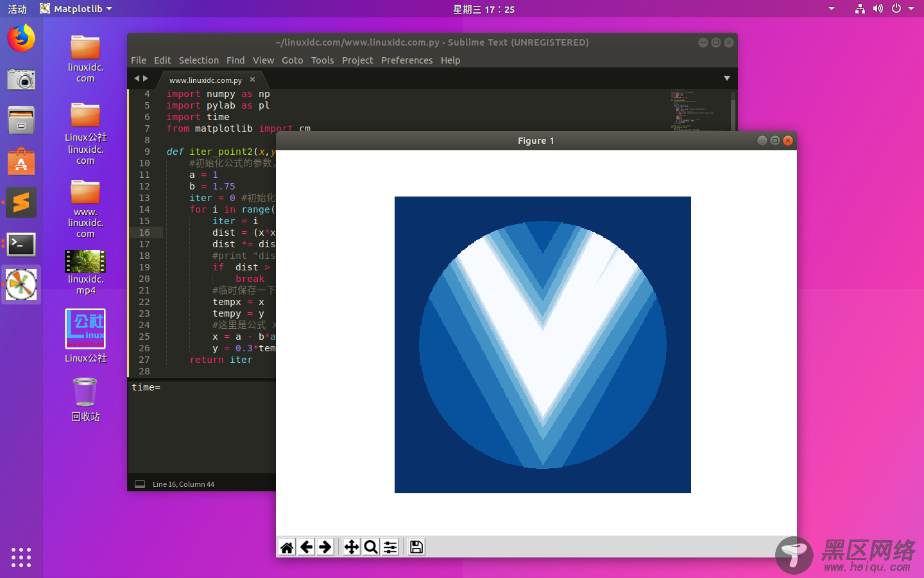Viewport: 924px width, 578px height.
Task: Open Terminal from the dock
Action: click(x=21, y=244)
